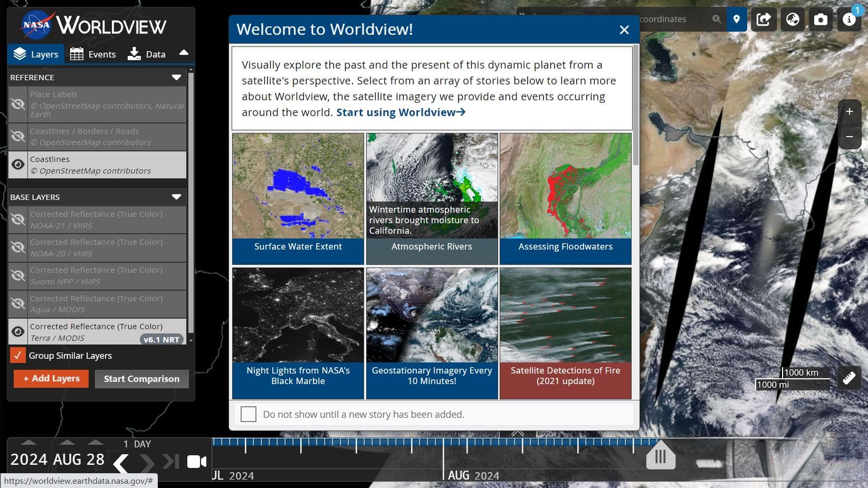Open the Assessing Floodwaters story
Viewport: 868px width, 488px height.
point(566,199)
